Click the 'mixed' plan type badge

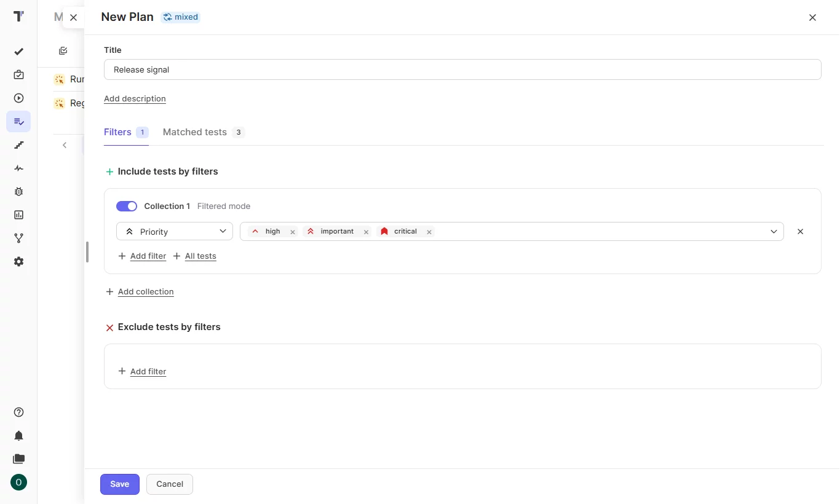point(180,17)
